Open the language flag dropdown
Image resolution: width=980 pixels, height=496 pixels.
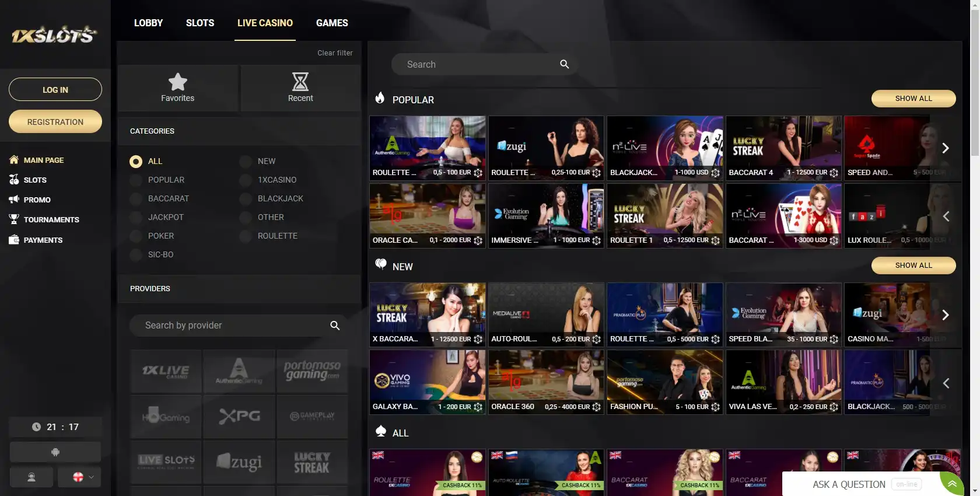pyautogui.click(x=79, y=477)
